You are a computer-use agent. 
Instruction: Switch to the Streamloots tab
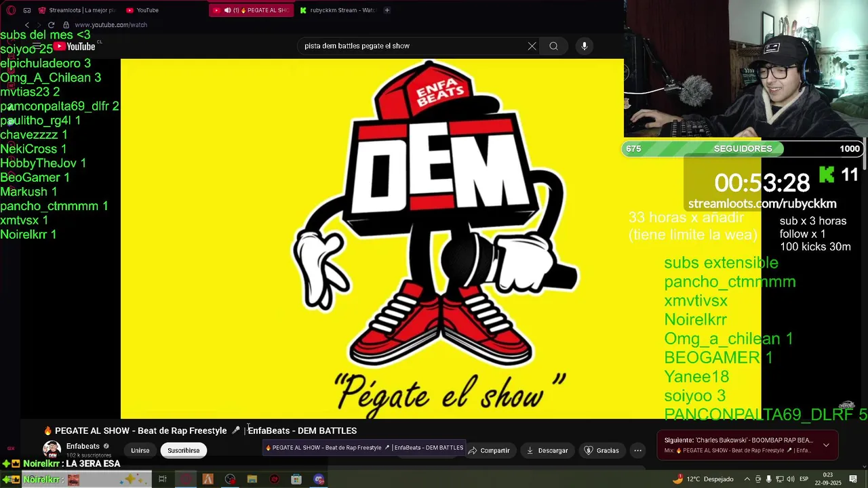77,10
